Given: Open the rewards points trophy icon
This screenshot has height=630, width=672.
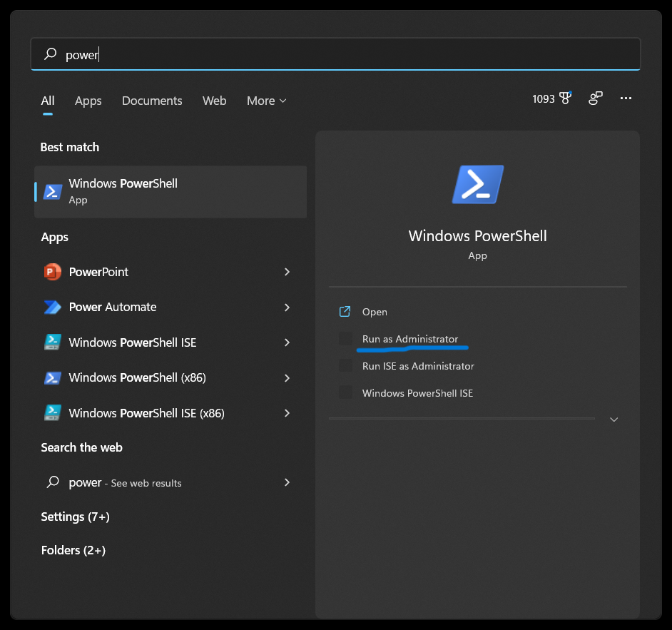Looking at the screenshot, I should click(566, 99).
